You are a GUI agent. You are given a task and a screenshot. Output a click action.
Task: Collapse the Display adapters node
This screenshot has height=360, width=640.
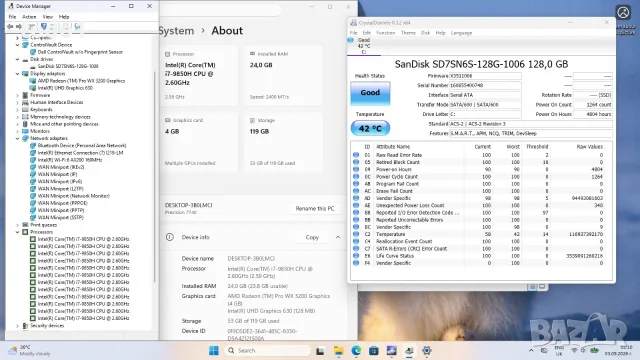(x=18, y=74)
